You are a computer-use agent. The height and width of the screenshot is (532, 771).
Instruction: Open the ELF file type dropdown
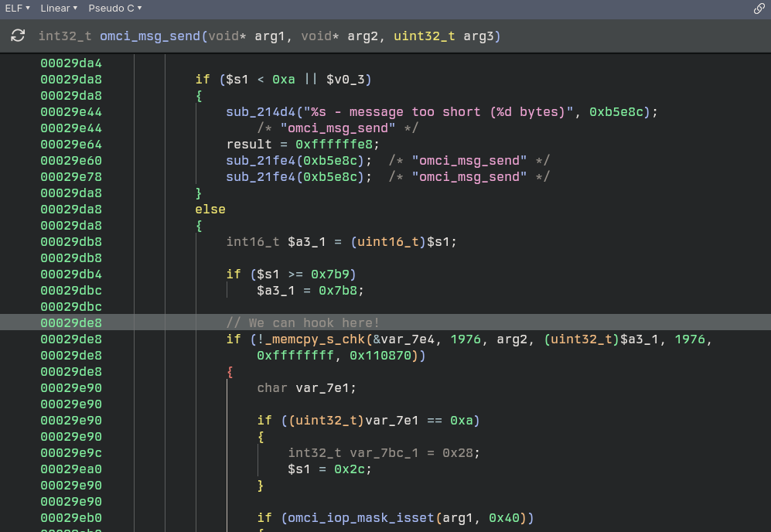tap(18, 8)
